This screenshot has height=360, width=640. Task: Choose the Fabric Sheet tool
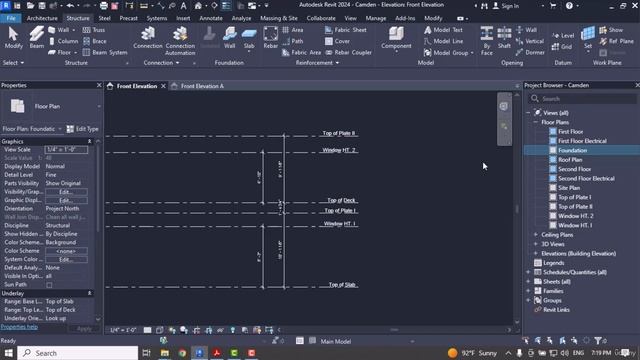tap(346, 30)
